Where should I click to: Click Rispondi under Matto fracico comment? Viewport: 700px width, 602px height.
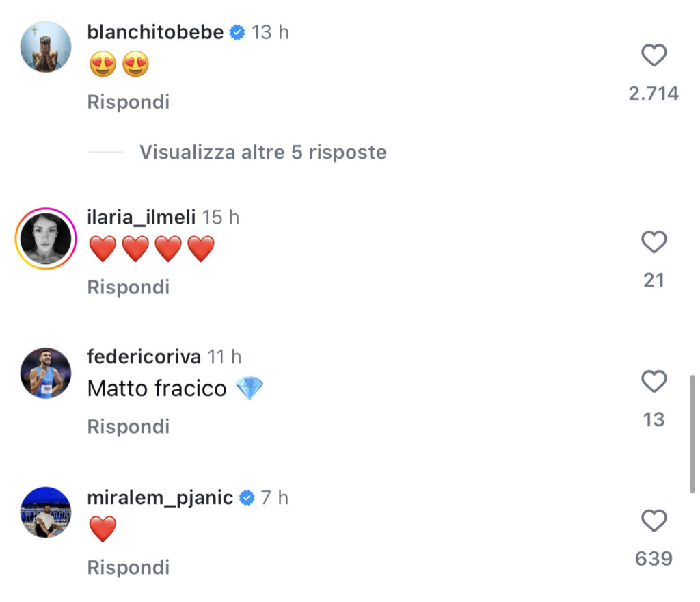coord(129,427)
